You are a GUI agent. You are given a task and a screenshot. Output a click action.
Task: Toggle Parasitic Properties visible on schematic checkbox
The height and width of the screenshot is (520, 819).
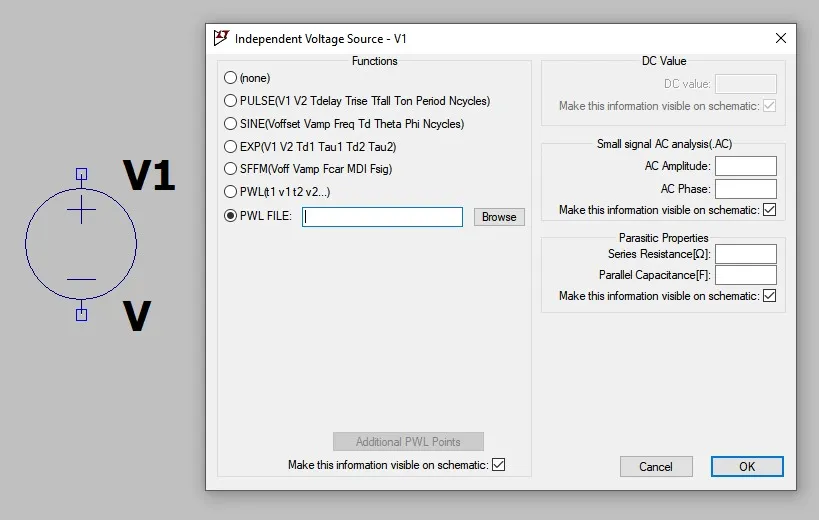[769, 296]
